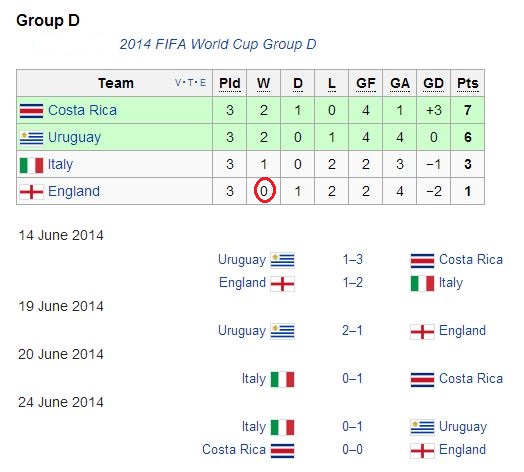Click Costa Rica flag in 14 June match
Viewport: 524px width, 472px height.
click(x=422, y=260)
